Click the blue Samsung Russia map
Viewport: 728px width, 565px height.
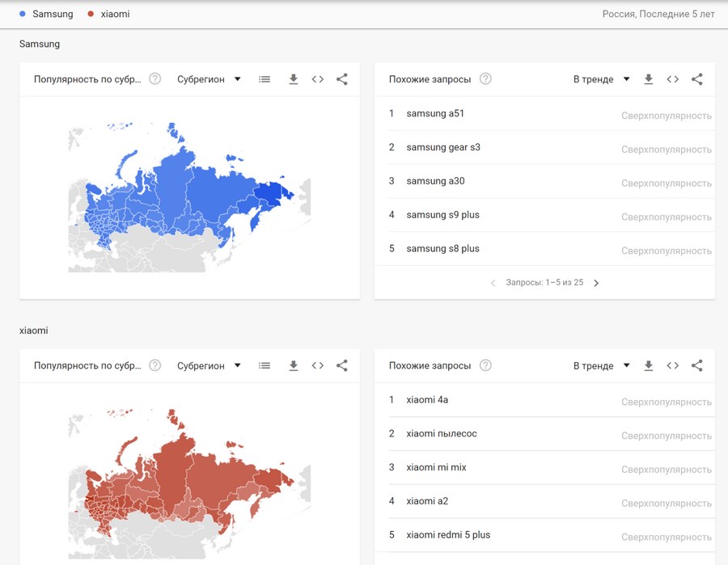[x=189, y=197]
